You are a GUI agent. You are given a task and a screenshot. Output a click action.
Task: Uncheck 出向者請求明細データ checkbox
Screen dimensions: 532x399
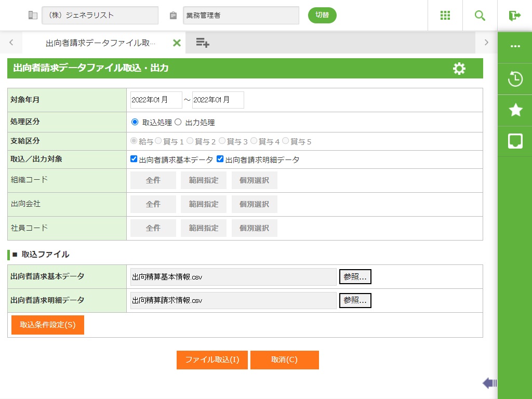220,159
